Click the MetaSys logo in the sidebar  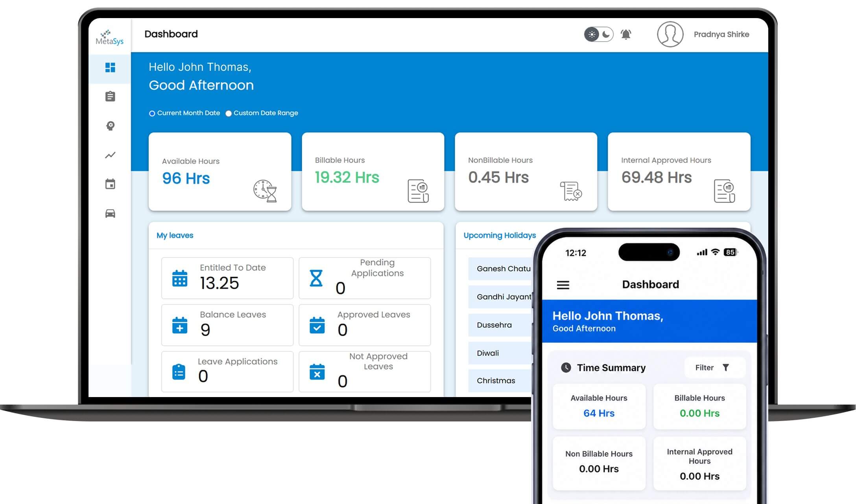[x=110, y=37]
